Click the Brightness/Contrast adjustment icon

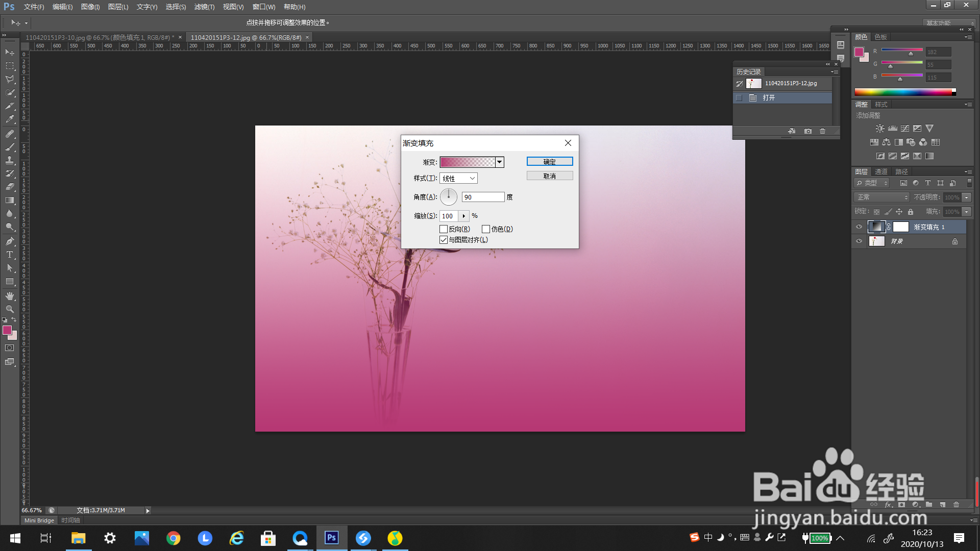[879, 129]
